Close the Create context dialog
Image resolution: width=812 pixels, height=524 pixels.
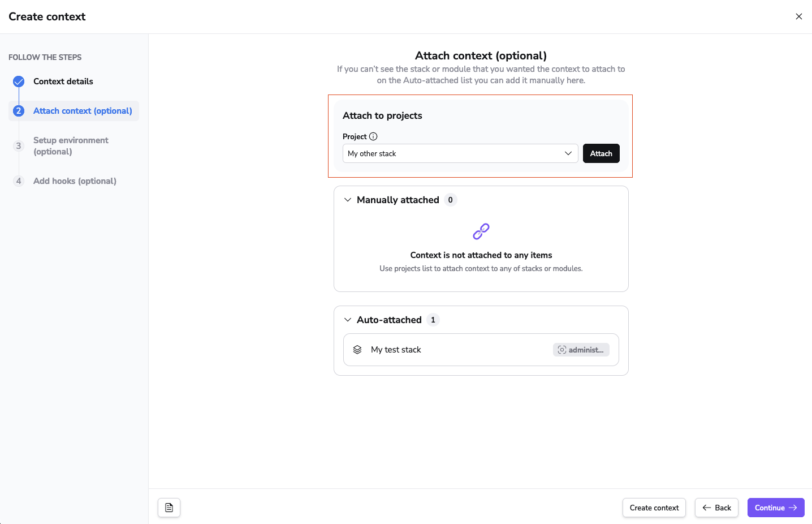(799, 16)
